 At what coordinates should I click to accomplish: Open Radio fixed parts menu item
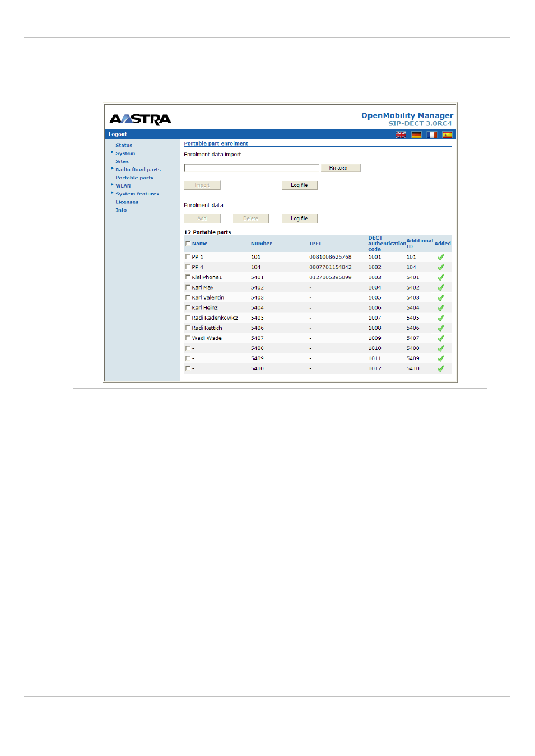tap(138, 170)
